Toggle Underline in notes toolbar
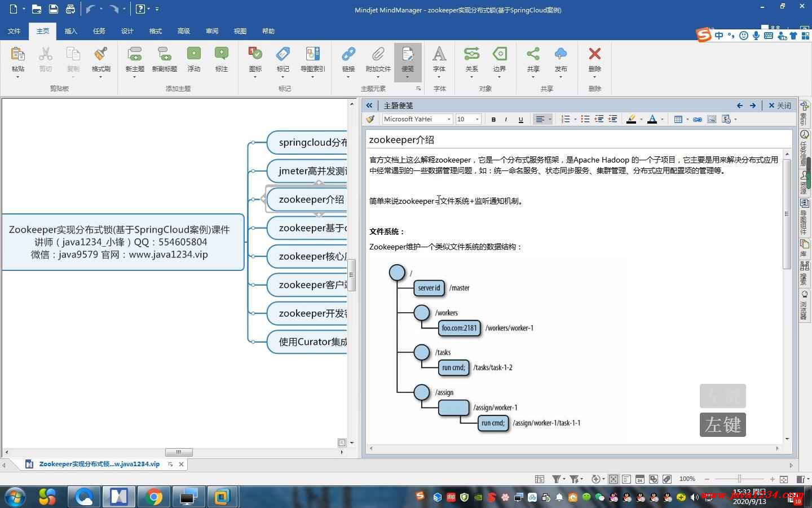Image resolution: width=812 pixels, height=508 pixels. [520, 119]
